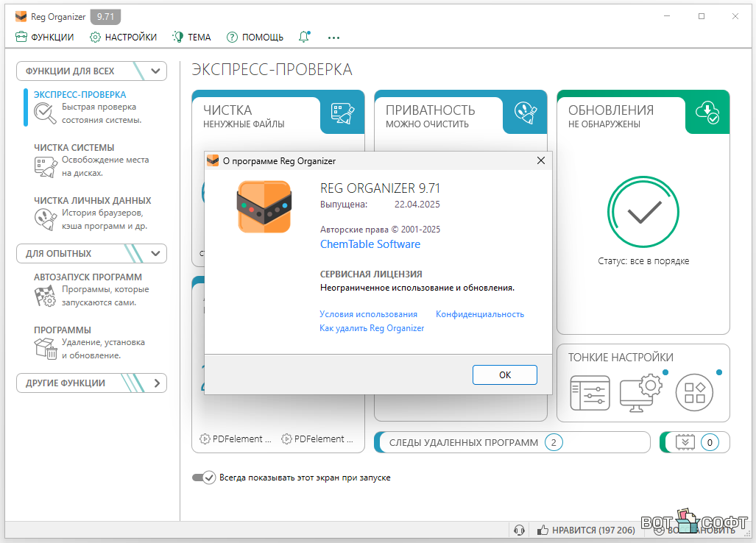Open the ТЕМА menu
The image size is (756, 543).
192,37
